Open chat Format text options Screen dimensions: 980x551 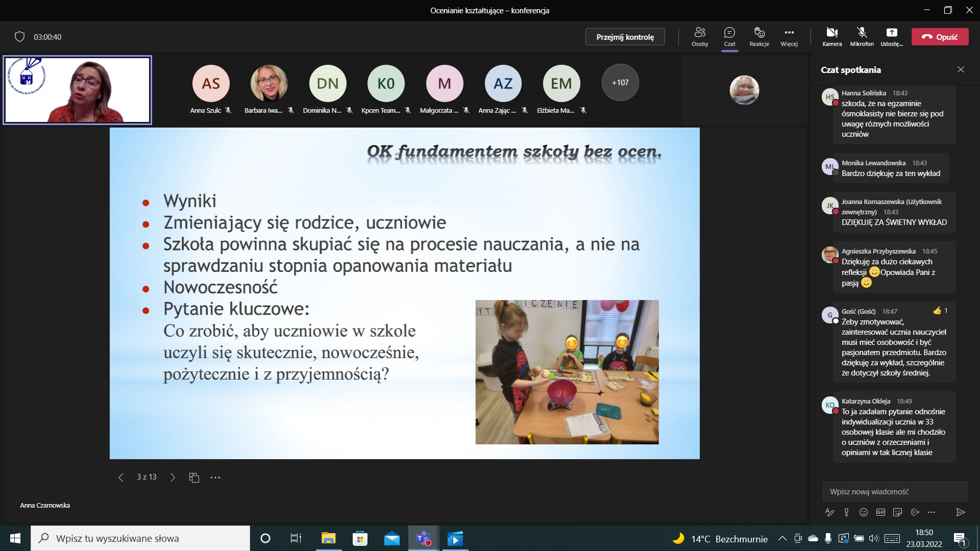829,512
